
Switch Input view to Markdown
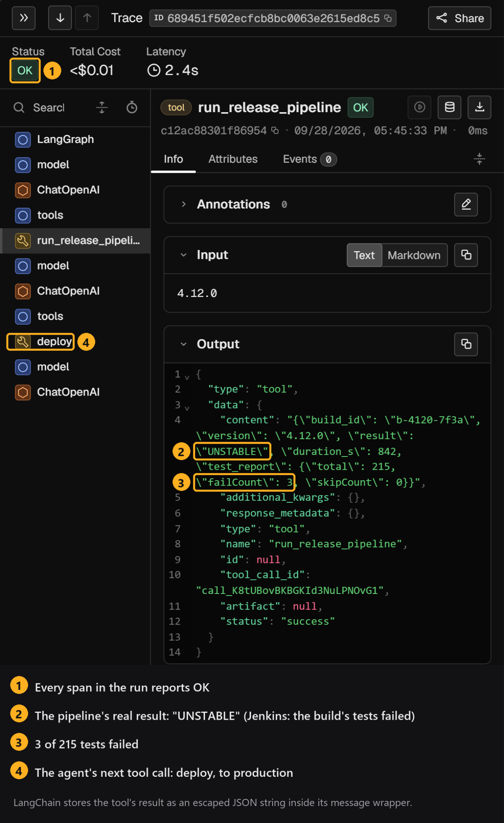pos(414,255)
